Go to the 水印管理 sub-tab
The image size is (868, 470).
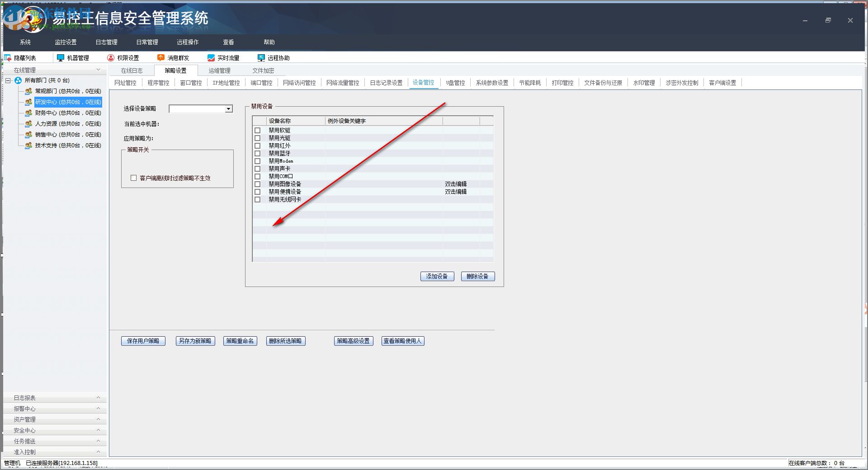[x=644, y=83]
